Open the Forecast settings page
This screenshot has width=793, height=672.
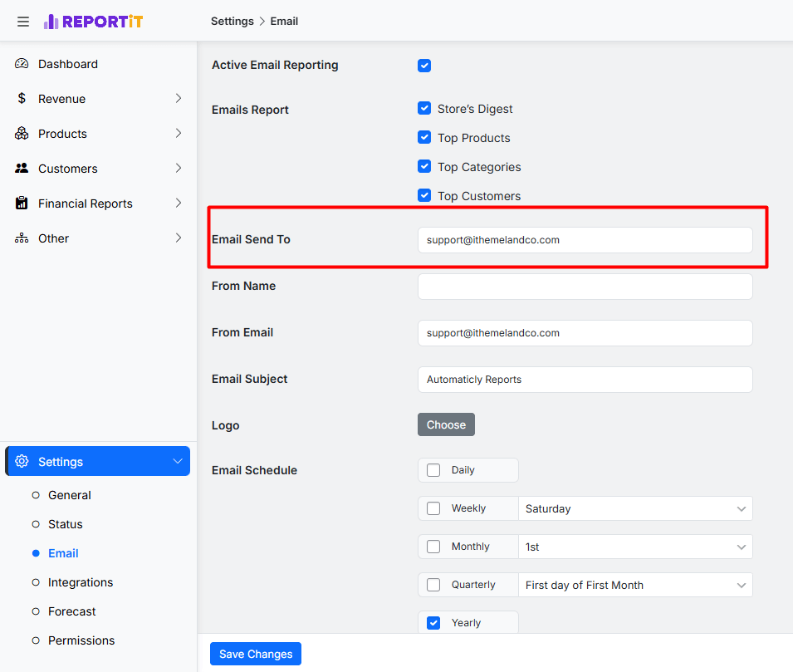pyautogui.click(x=71, y=611)
